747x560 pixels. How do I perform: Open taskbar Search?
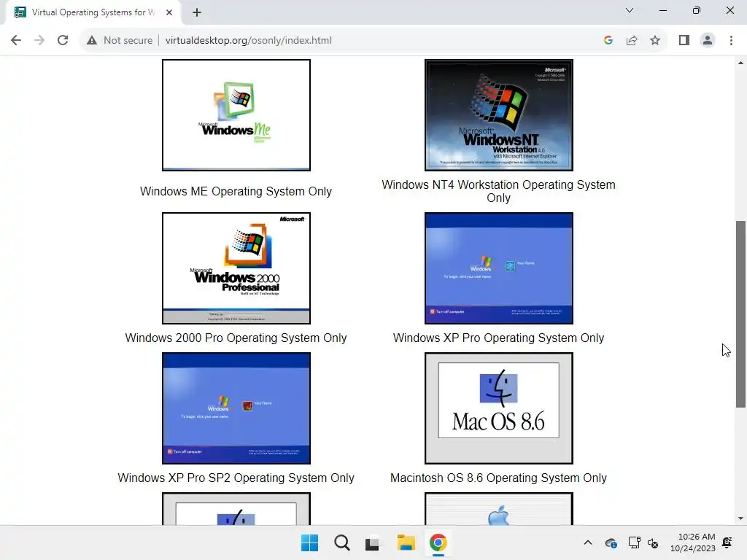[341, 542]
